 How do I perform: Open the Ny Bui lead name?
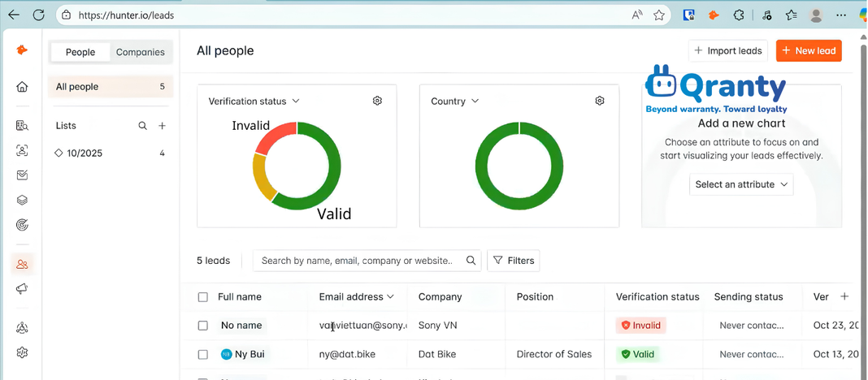(250, 355)
